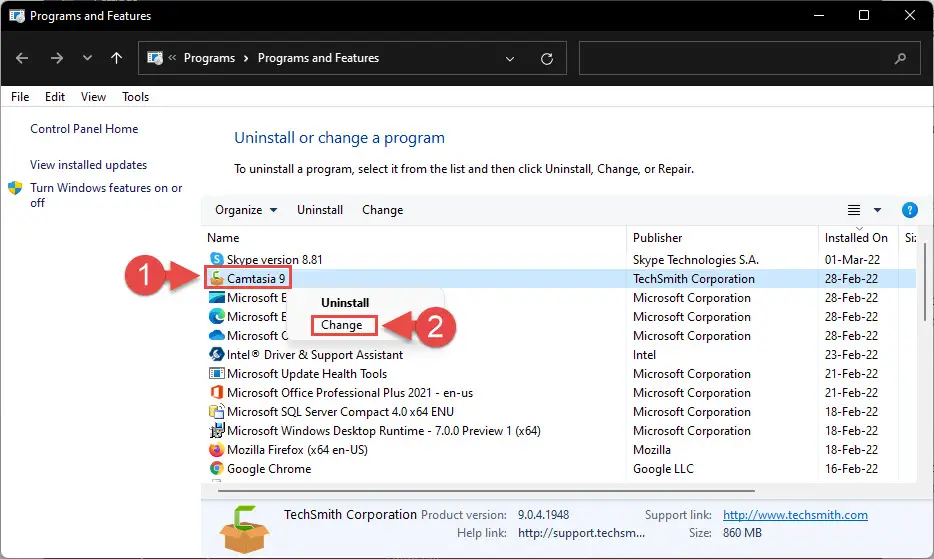Click Uninstall in the toolbar

coord(320,210)
